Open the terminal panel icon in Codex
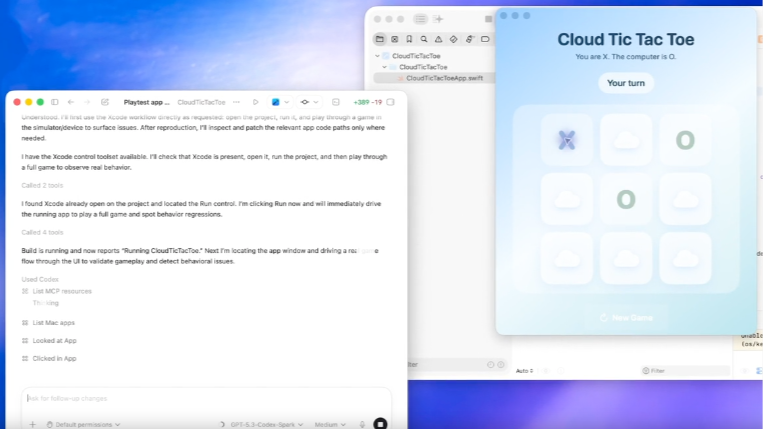This screenshot has width=763, height=429. [336, 102]
